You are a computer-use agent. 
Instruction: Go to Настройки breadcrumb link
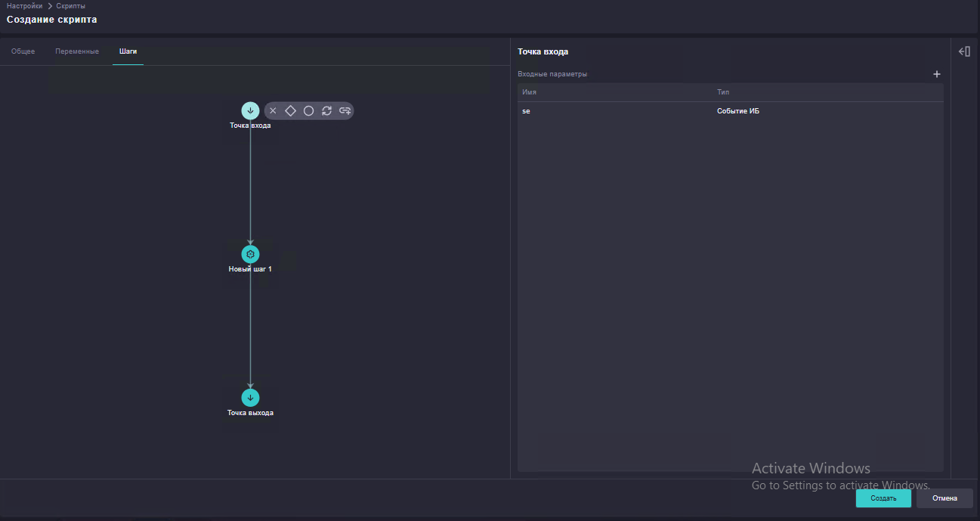pos(25,5)
